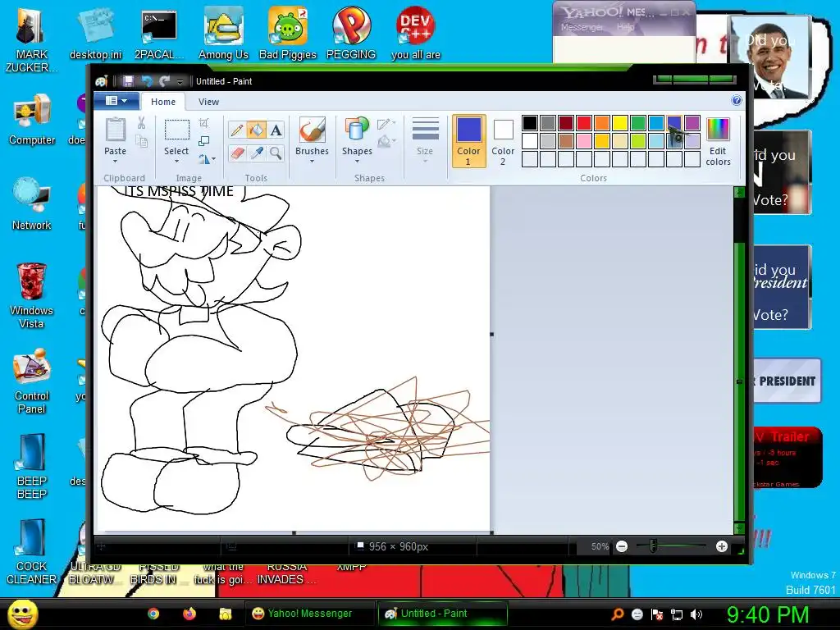This screenshot has height=630, width=840.
Task: Pick the brown color swatch
Action: (x=566, y=141)
